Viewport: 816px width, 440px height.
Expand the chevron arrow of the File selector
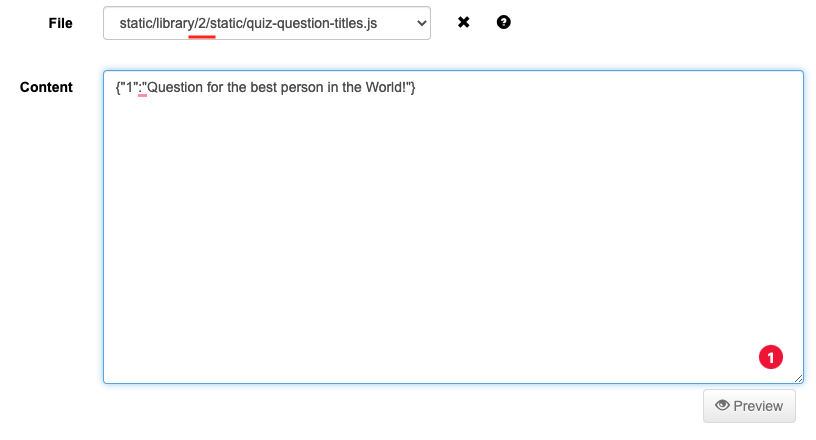422,23
